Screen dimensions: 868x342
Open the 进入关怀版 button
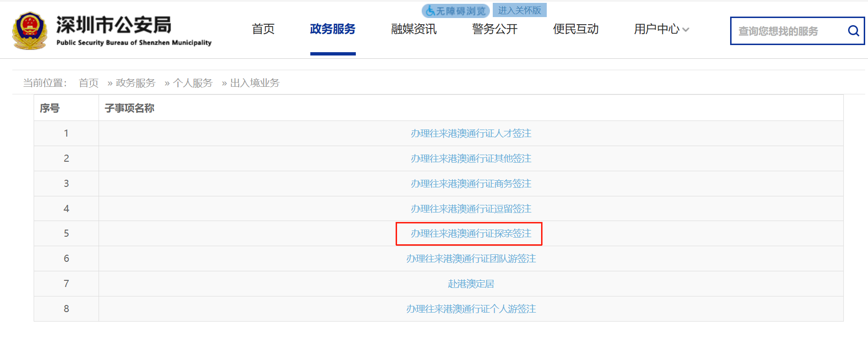pyautogui.click(x=519, y=10)
